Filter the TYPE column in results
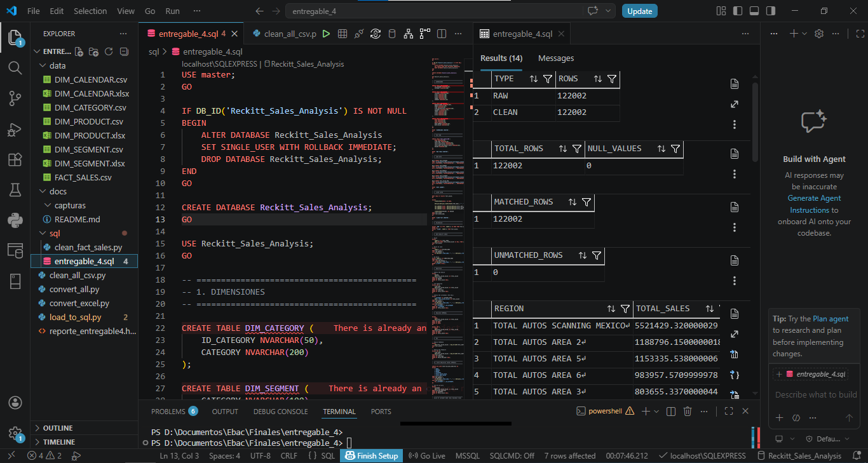 point(548,79)
